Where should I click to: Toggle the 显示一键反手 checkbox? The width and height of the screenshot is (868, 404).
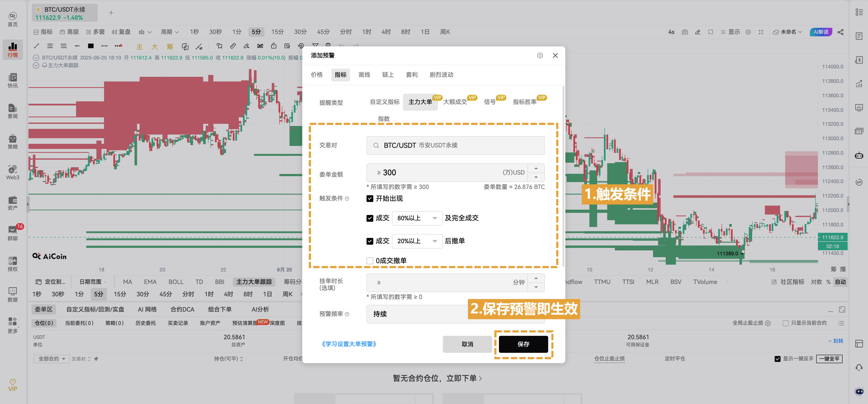click(x=777, y=359)
